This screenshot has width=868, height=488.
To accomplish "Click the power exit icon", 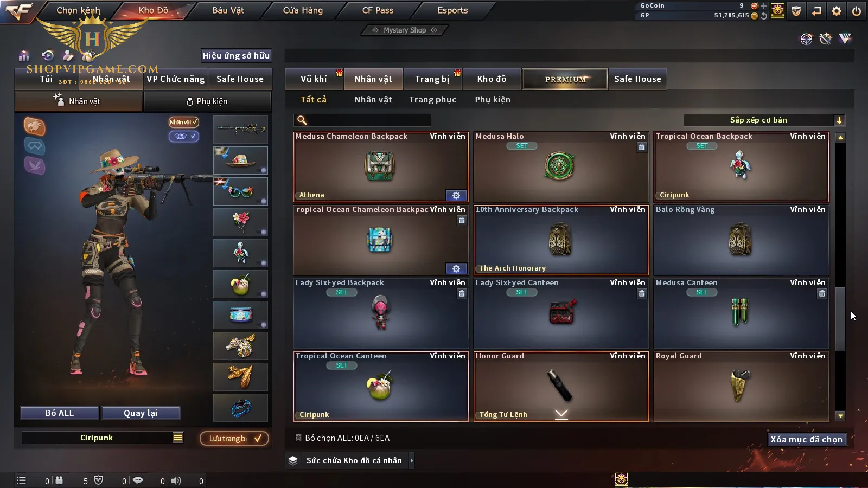I will pos(856,11).
